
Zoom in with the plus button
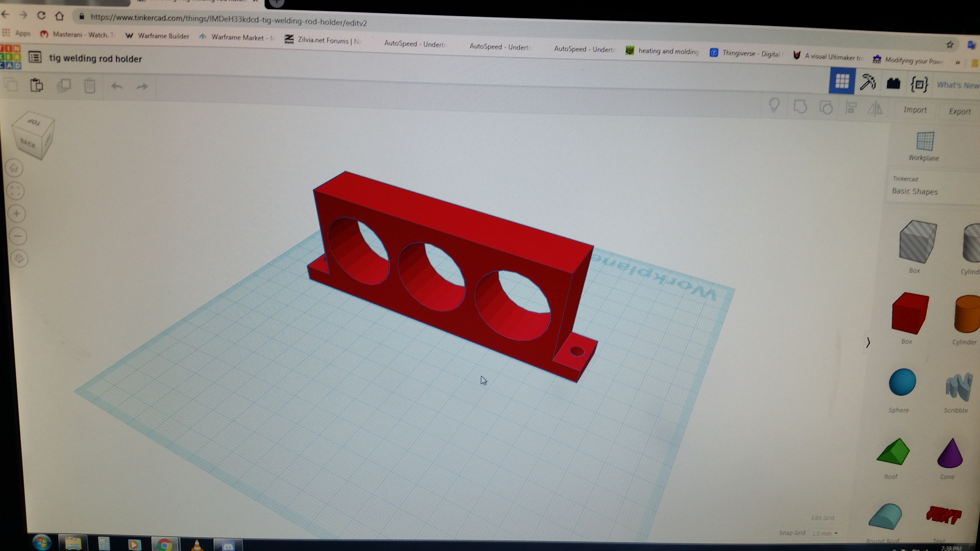[17, 214]
